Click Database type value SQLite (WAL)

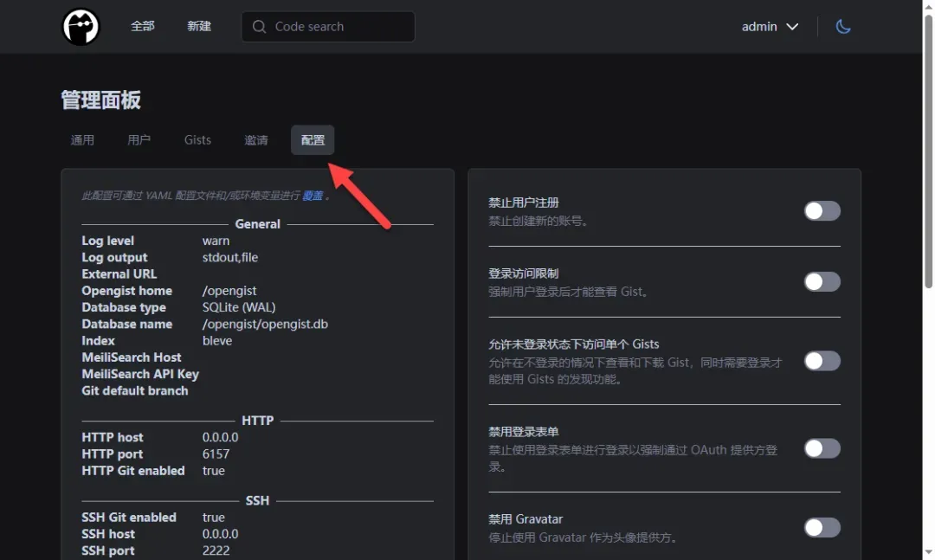(239, 308)
